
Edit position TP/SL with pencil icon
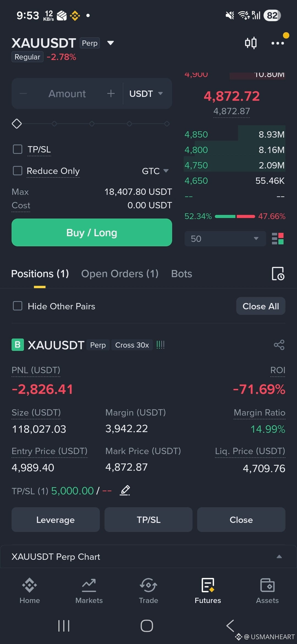pyautogui.click(x=125, y=490)
